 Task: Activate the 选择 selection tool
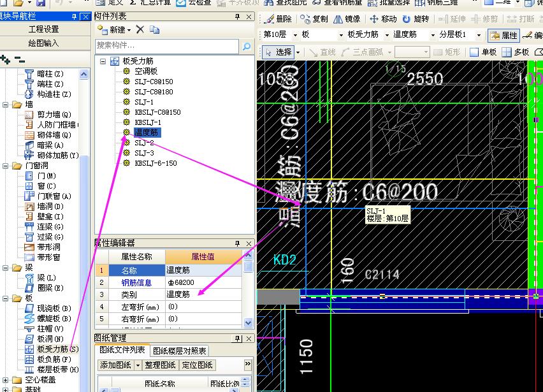pos(279,52)
